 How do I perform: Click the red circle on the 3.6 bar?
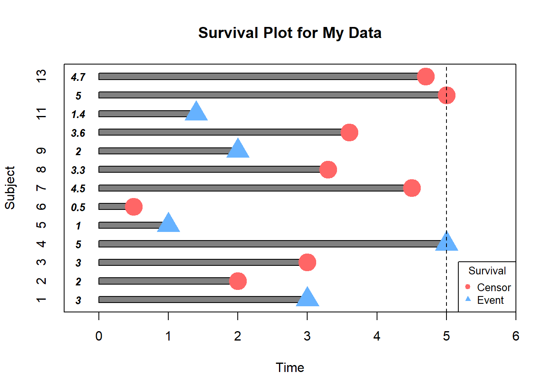(x=349, y=132)
